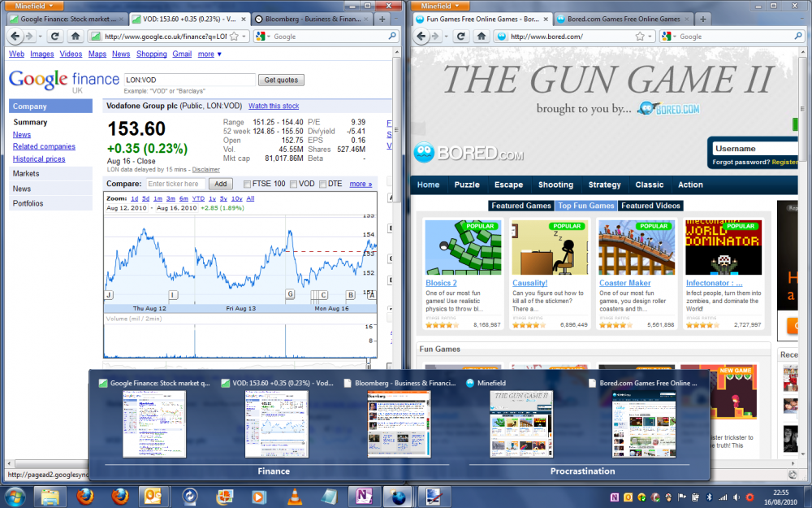Click the Windows Start orb
Image resolution: width=812 pixels, height=508 pixels.
point(15,497)
